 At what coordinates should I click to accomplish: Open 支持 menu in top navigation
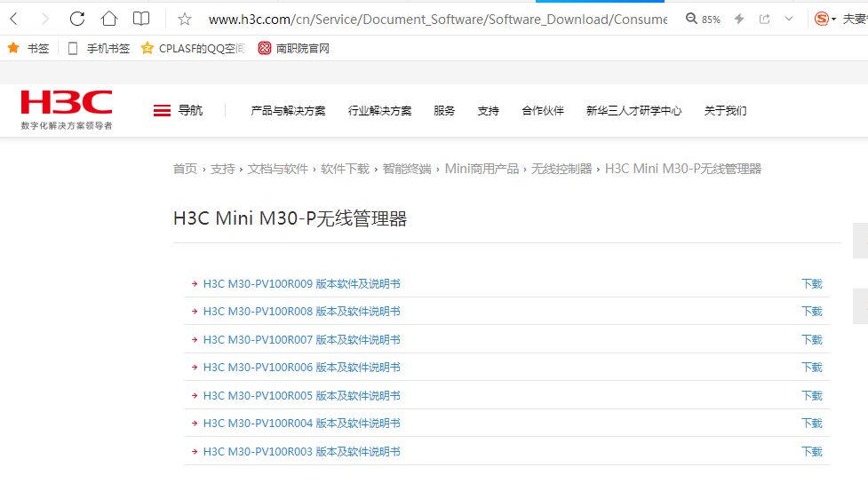(489, 111)
